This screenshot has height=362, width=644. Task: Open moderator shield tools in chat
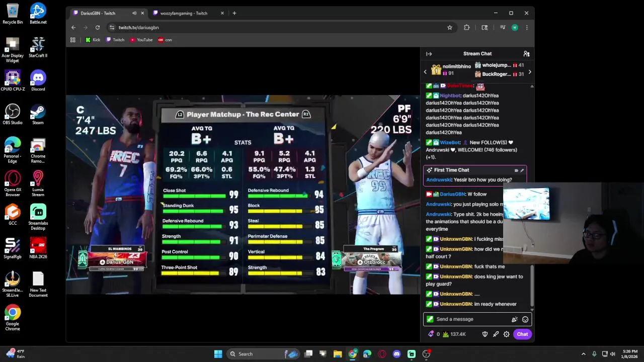[x=485, y=334]
